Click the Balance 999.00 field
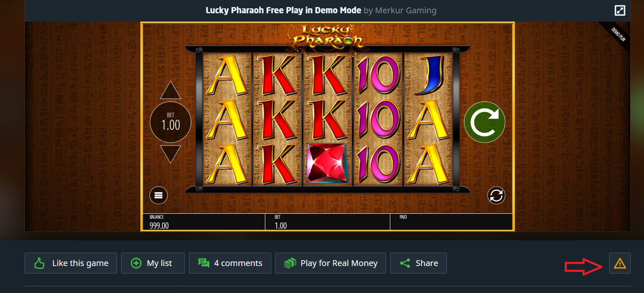This screenshot has height=293, width=644. [x=204, y=222]
